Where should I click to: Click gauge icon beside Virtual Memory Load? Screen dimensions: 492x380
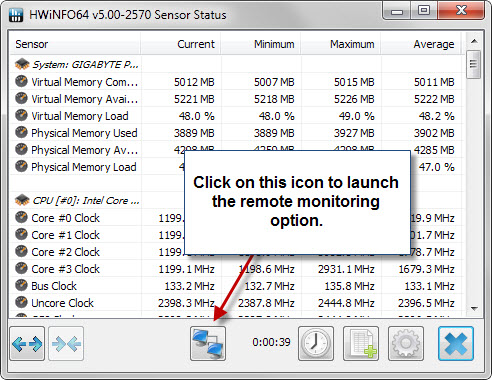[x=21, y=115]
